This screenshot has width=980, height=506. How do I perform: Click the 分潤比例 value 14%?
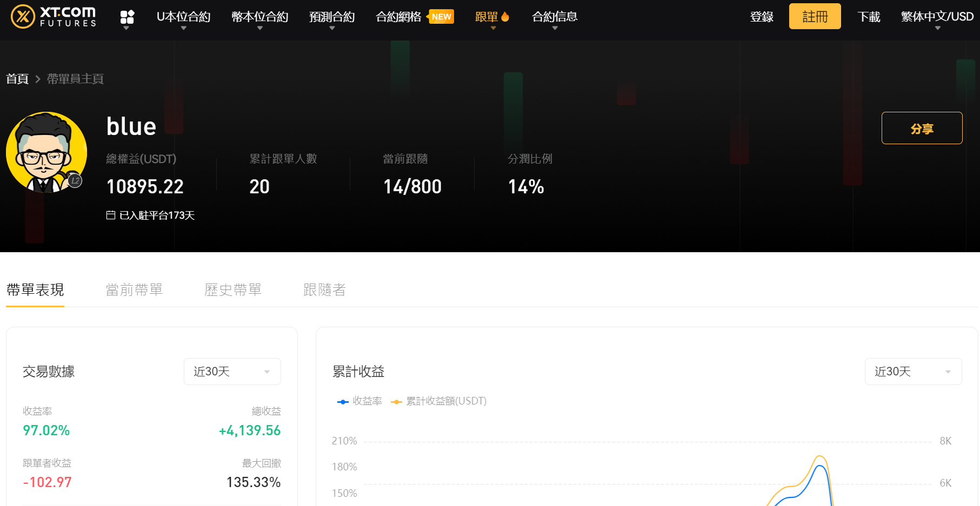(x=526, y=187)
